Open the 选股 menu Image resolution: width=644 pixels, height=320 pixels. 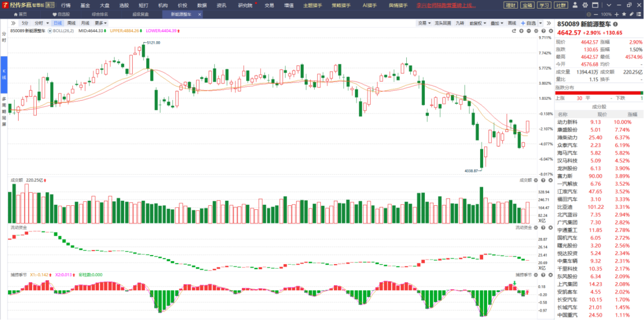tap(124, 5)
